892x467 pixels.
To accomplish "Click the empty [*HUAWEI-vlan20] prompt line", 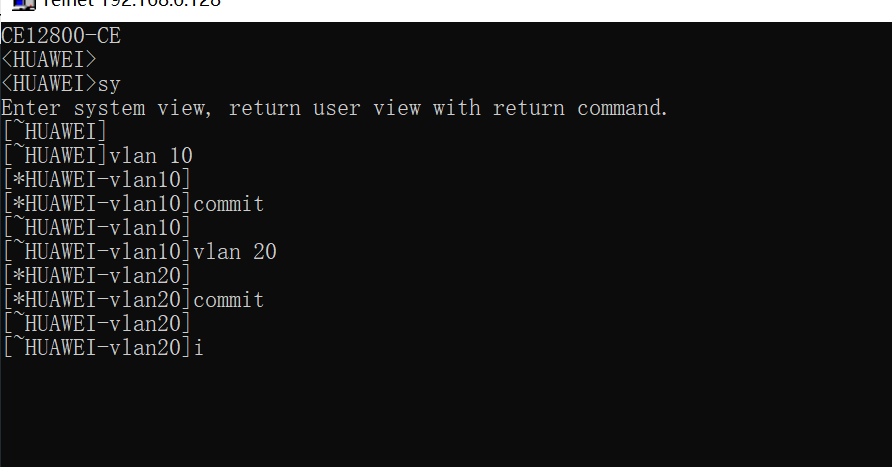I will 97,276.
